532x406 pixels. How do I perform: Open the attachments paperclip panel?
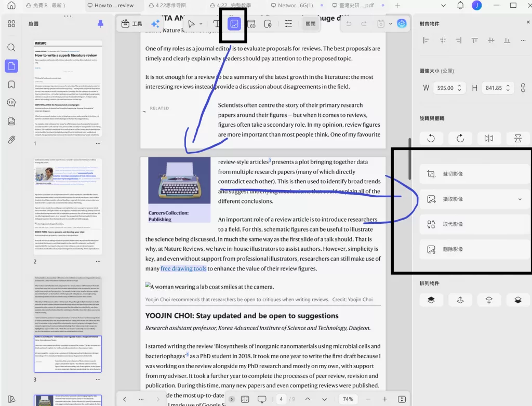tap(11, 140)
